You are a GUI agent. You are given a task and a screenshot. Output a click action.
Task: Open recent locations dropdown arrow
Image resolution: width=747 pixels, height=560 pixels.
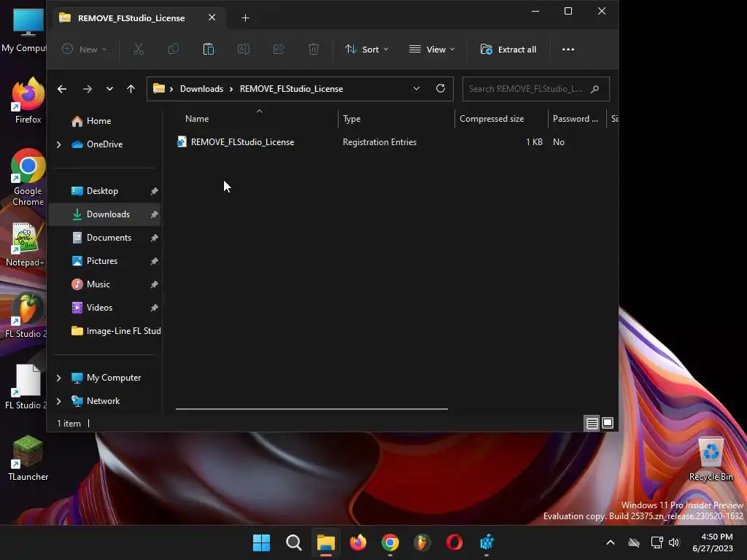109,88
